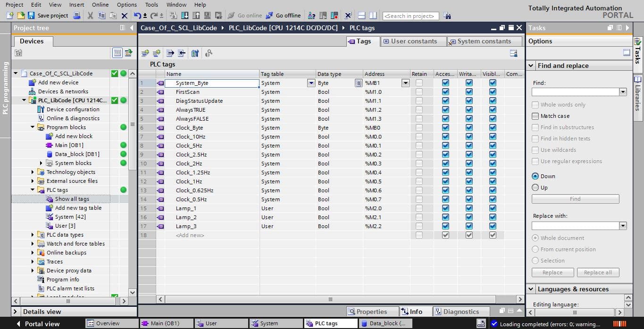The height and width of the screenshot is (329, 644).
Task: Click the Undo arrow icon in toolbar
Action: (137, 16)
